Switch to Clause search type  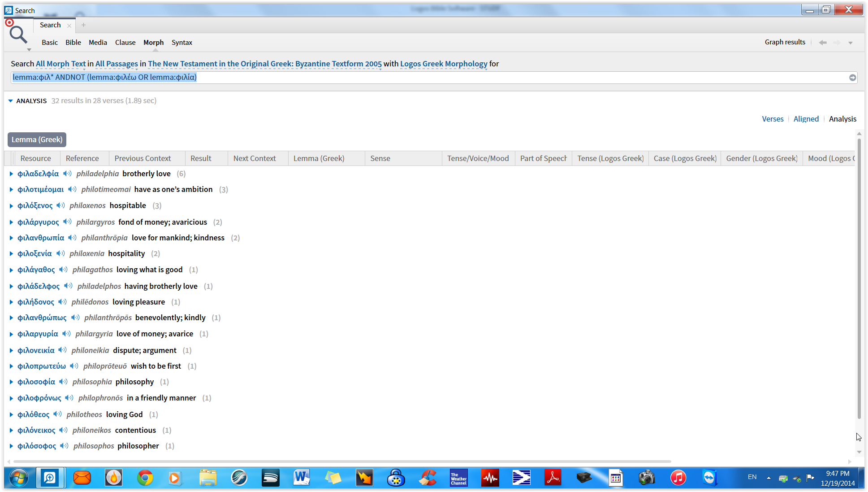pos(125,42)
